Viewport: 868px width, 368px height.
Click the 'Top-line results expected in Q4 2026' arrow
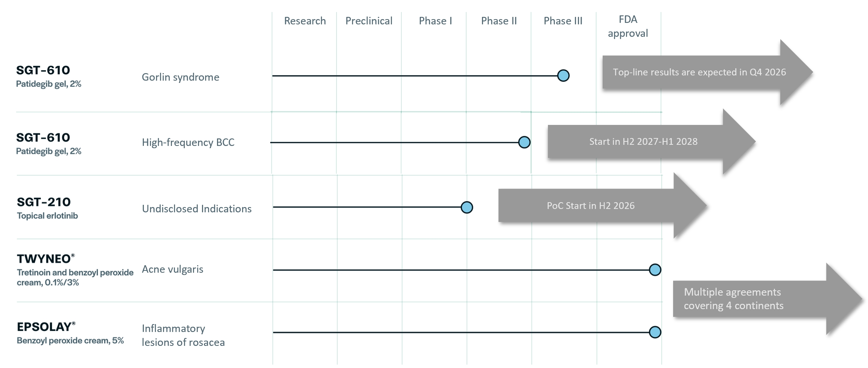[x=699, y=72]
